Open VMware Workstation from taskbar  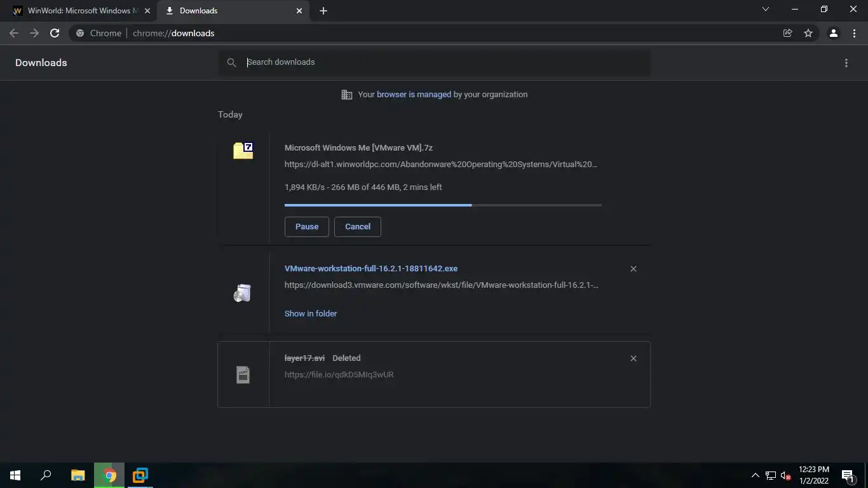tap(140, 475)
